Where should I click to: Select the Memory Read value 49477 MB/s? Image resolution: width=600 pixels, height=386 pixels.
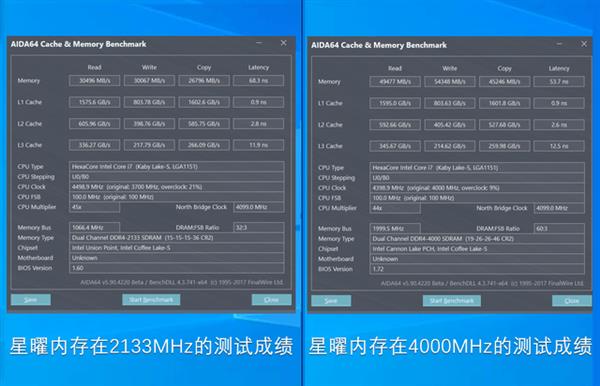pyautogui.click(x=395, y=82)
